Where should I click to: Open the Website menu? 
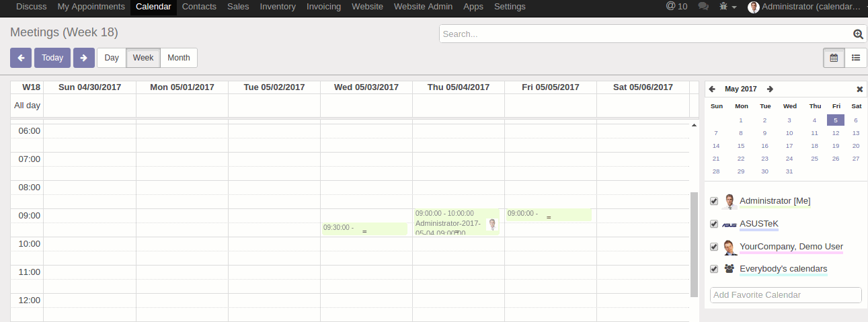click(367, 7)
